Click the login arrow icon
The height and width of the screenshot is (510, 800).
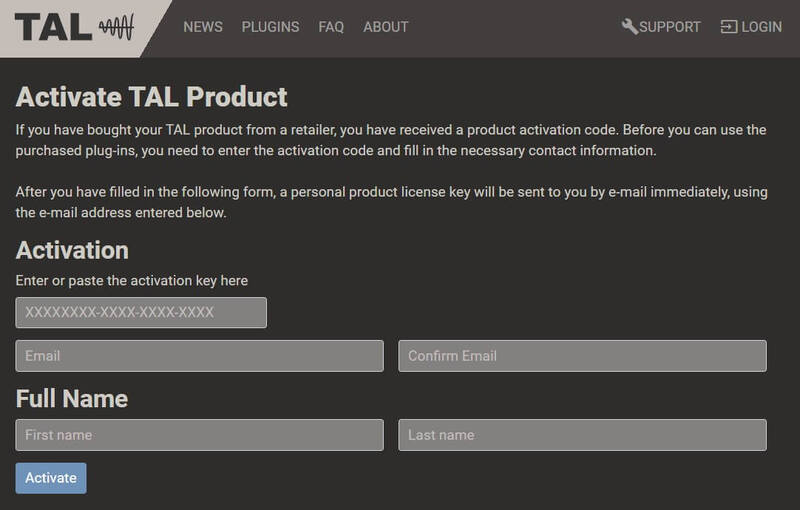[x=728, y=27]
